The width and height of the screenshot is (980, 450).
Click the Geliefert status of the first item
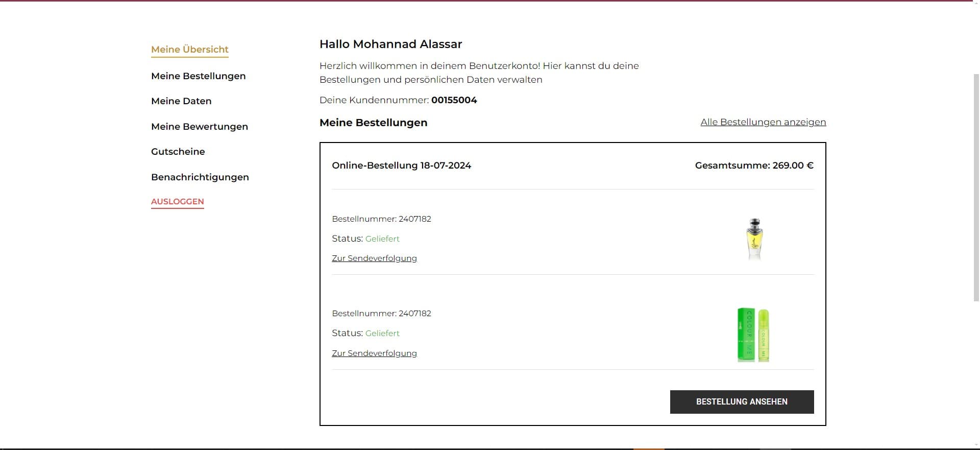tap(382, 239)
